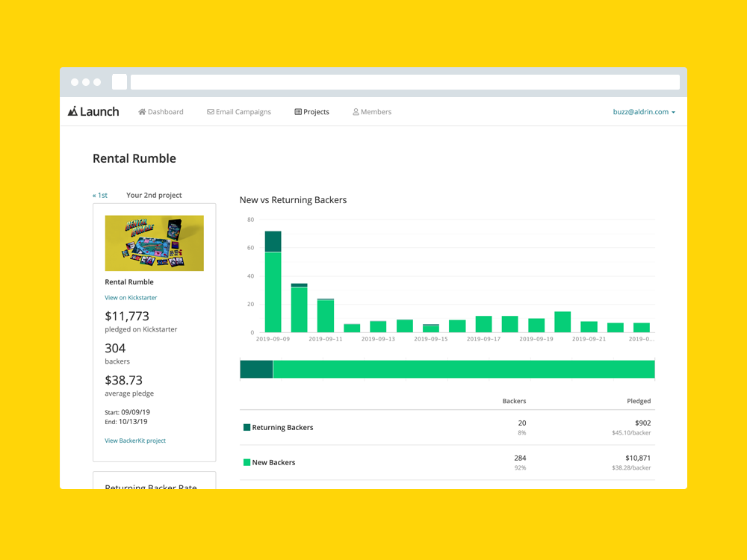
Task: Click the 2019-09-11 chart bar
Action: pos(326,315)
